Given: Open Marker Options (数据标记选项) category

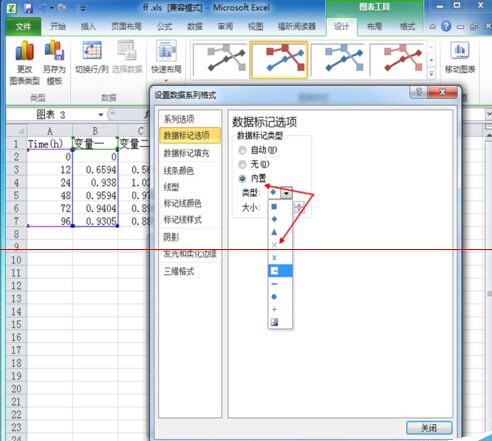Looking at the screenshot, I should click(x=190, y=135).
